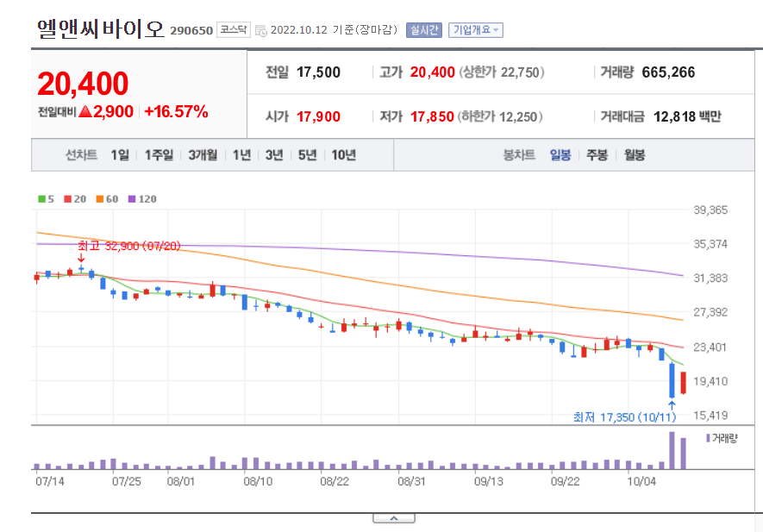763x532 pixels.
Task: Click the 하한가 12,250 lower limit text
Action: [x=500, y=116]
